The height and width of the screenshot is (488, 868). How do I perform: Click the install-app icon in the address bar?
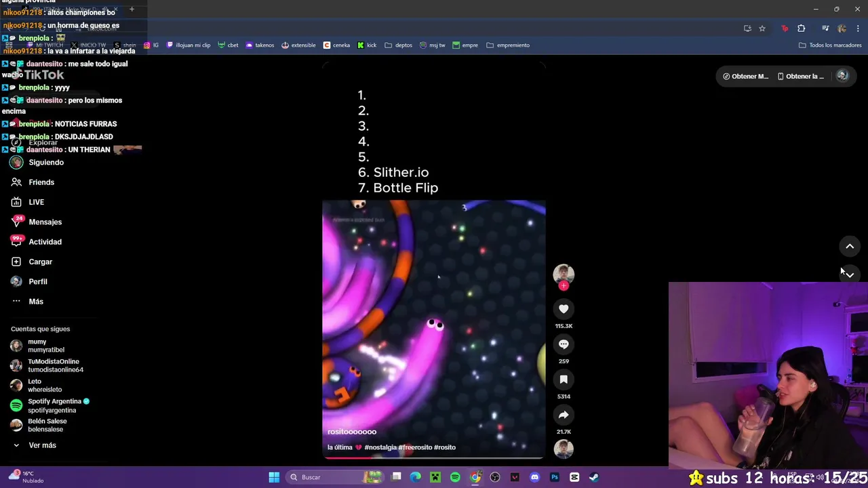point(747,28)
